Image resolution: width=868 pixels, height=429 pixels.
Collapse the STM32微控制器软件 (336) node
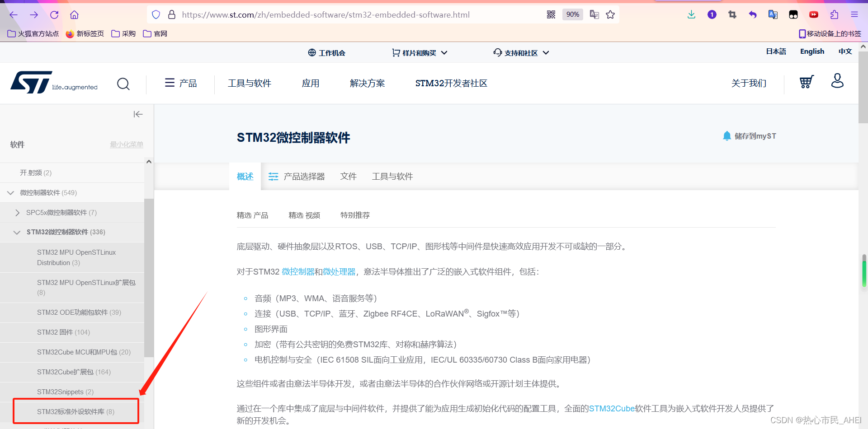17,232
